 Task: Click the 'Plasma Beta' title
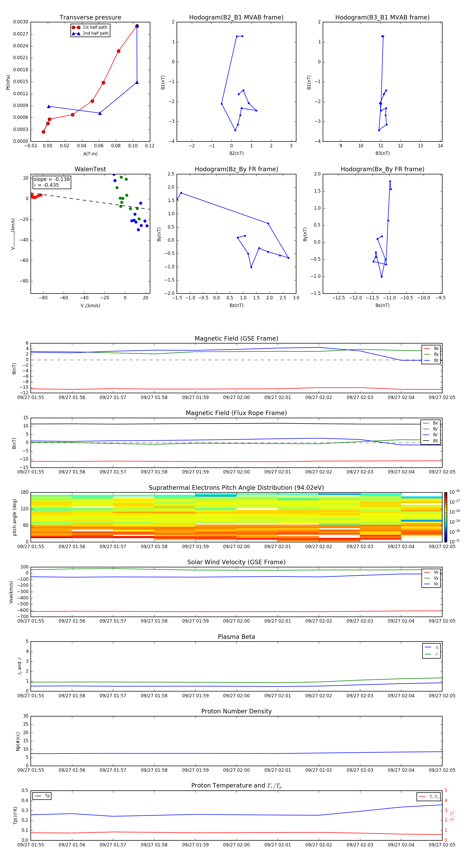236,637
